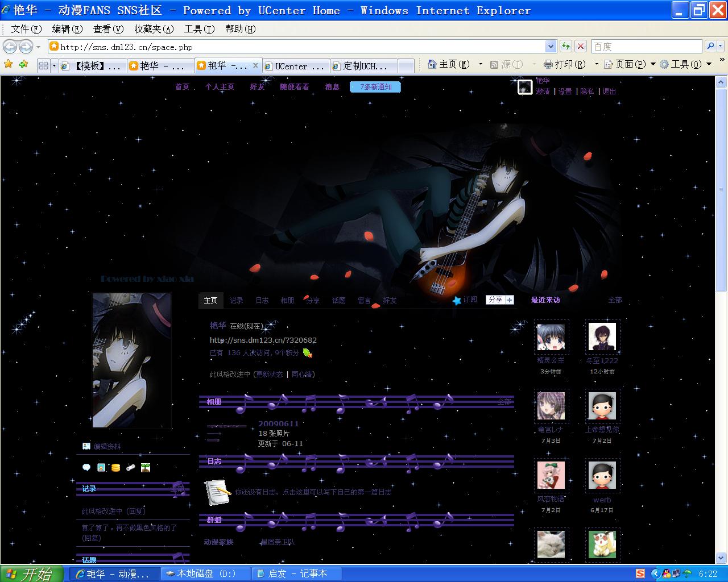Viewport: 728px width, 582px height.
Task: Click the 主页 home toolbar icon
Action: click(x=432, y=64)
